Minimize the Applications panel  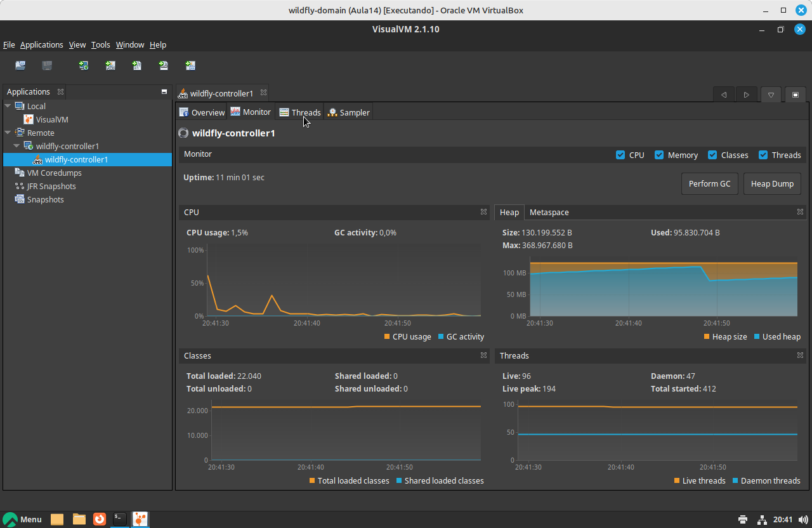[164, 92]
